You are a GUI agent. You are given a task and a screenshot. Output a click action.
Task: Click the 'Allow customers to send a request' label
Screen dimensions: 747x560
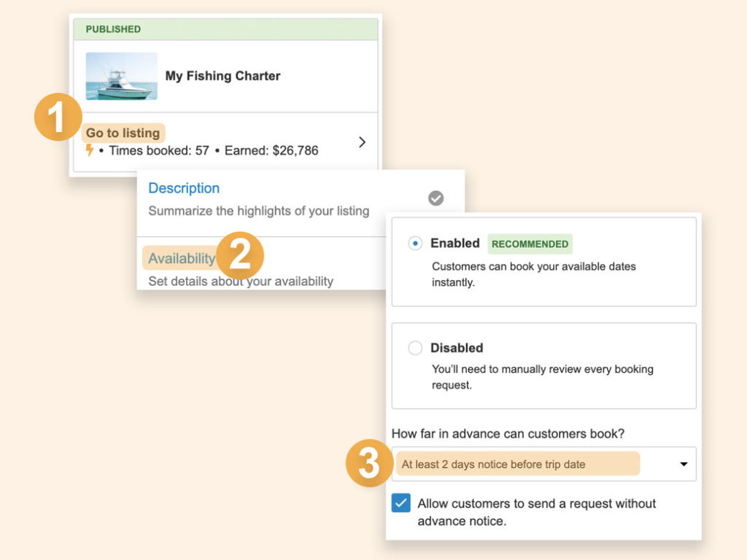tap(536, 512)
